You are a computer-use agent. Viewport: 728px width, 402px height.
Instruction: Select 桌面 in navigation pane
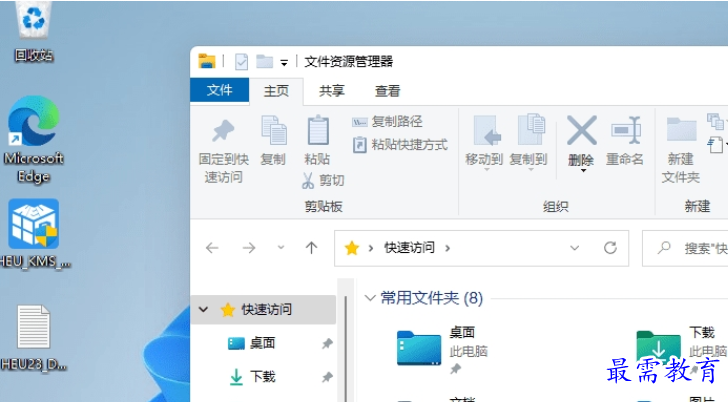tap(262, 343)
